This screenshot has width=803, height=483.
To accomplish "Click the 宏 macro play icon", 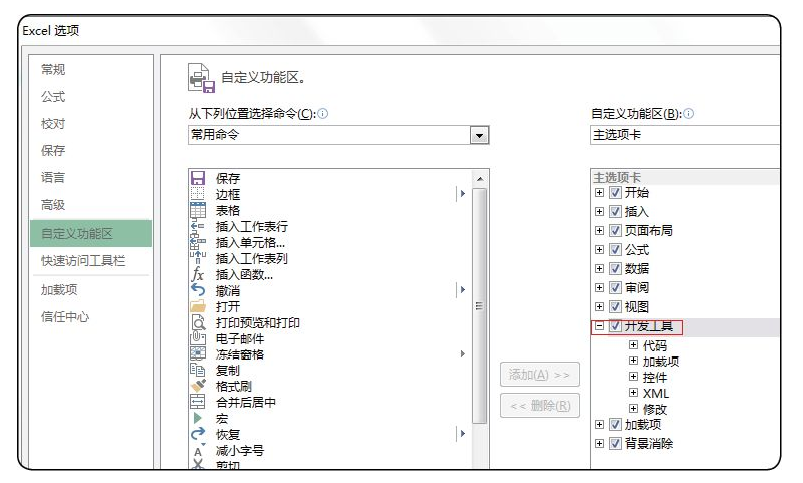I will [x=198, y=418].
